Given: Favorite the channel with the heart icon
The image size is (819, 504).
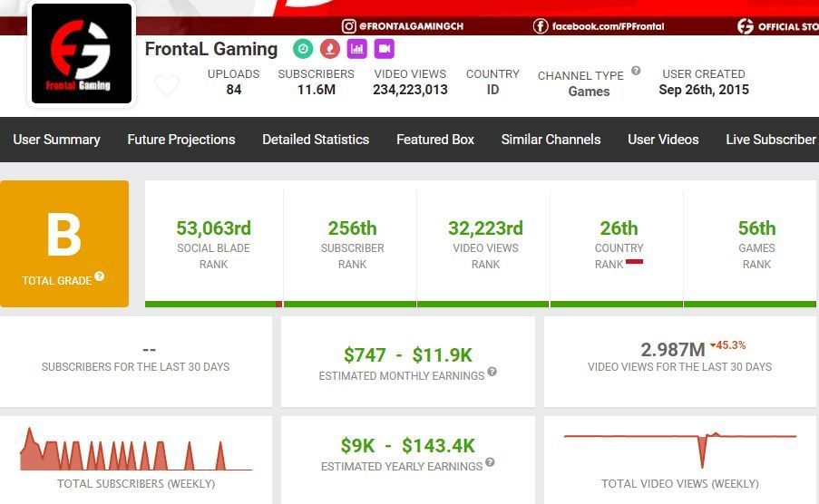Looking at the screenshot, I should 166,86.
